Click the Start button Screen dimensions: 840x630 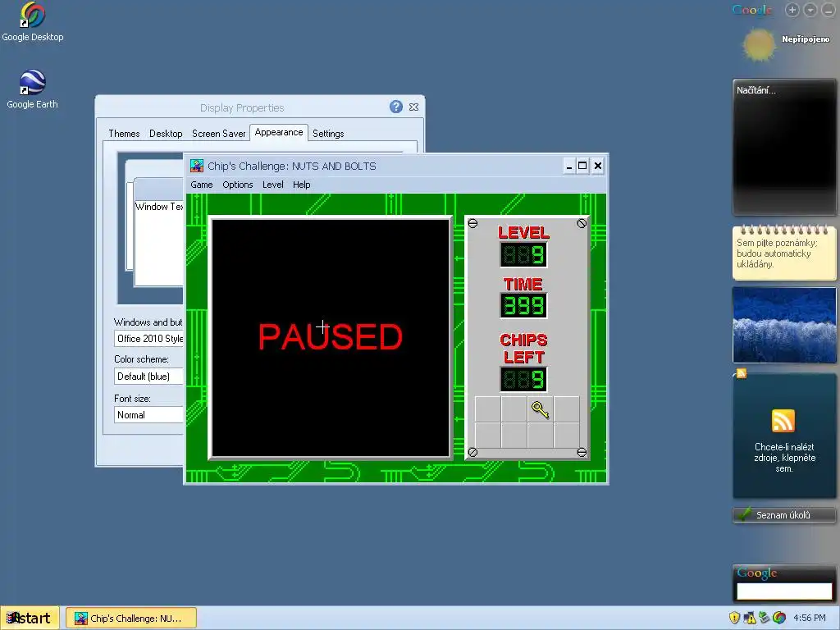click(x=30, y=619)
